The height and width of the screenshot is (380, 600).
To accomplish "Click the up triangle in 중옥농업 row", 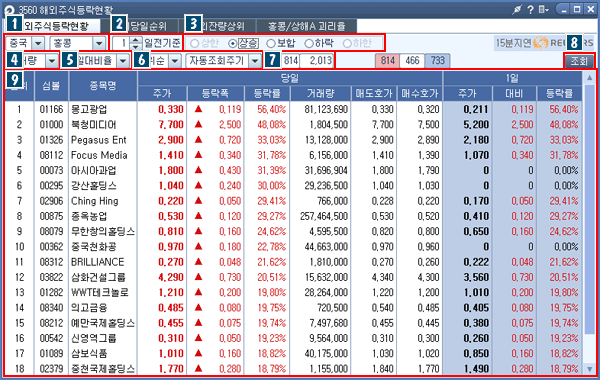I will pyautogui.click(x=198, y=216).
